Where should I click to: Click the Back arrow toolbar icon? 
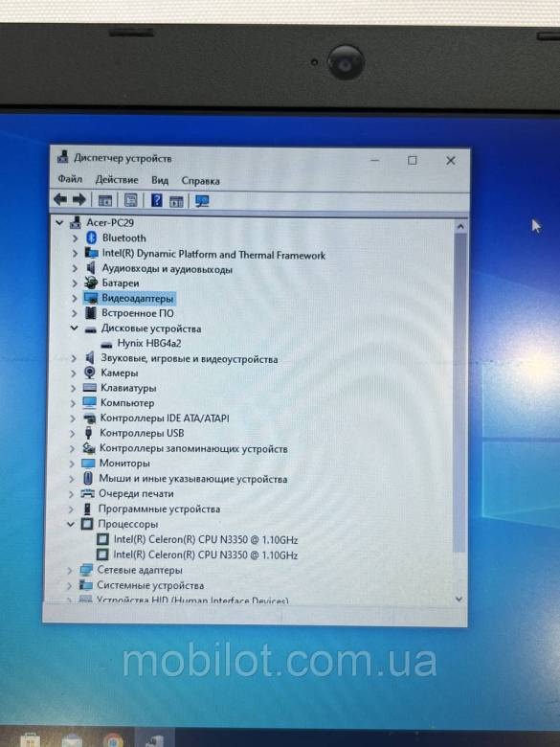point(60,199)
